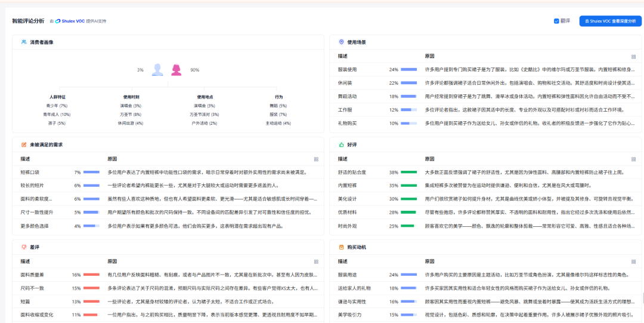Click the blue male avatar icon

[x=157, y=69]
